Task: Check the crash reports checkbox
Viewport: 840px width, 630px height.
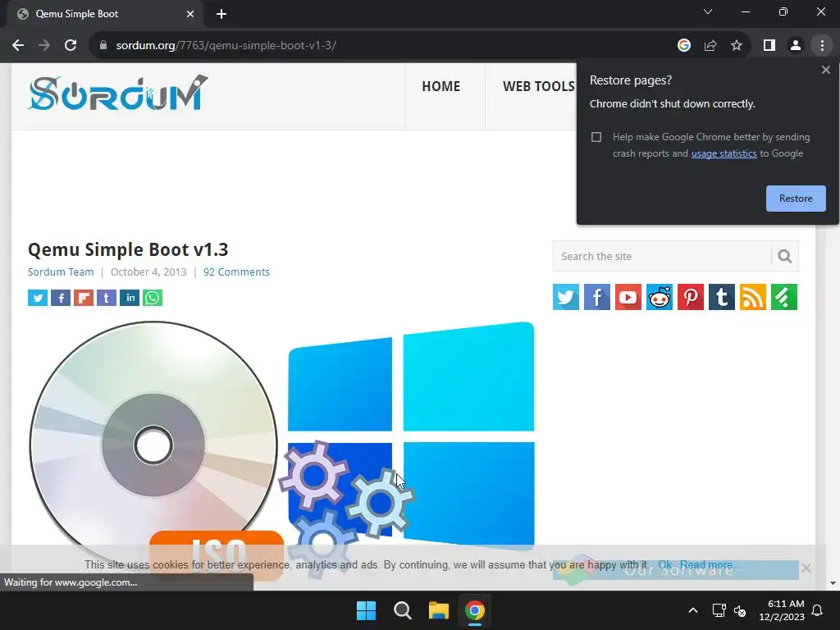Action: [x=596, y=137]
